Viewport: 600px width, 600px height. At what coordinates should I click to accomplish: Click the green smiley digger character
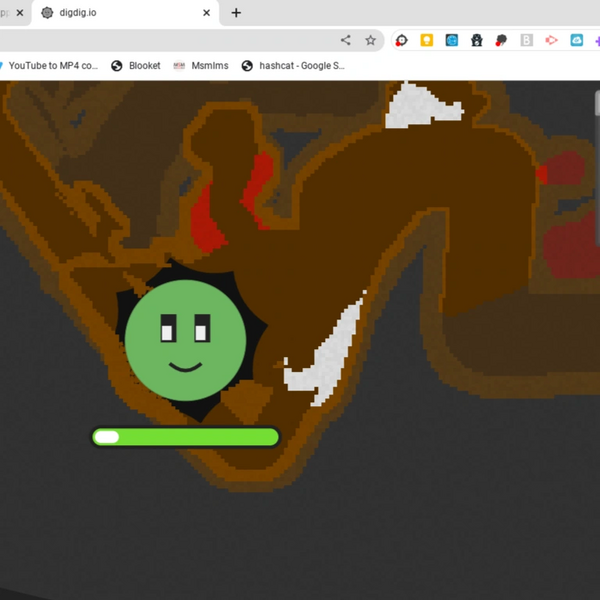click(185, 340)
